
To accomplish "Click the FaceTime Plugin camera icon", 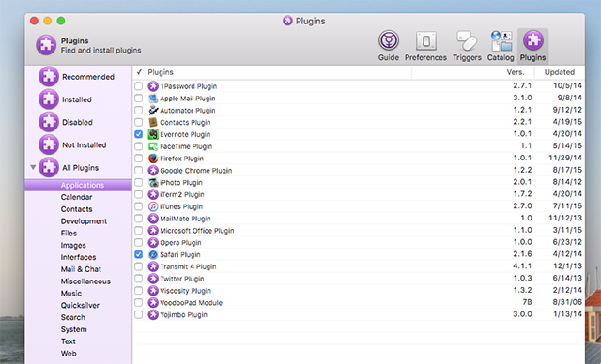I will pyautogui.click(x=153, y=146).
